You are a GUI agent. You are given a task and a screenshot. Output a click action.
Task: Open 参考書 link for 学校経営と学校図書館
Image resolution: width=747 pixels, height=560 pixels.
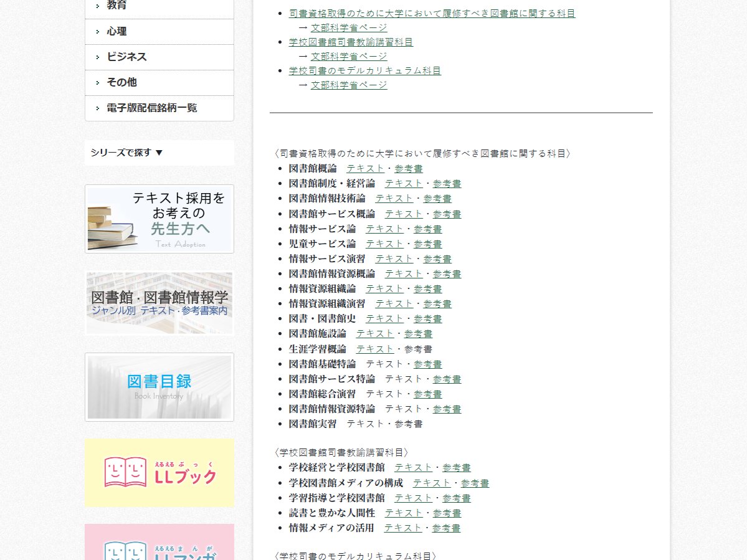point(457,468)
